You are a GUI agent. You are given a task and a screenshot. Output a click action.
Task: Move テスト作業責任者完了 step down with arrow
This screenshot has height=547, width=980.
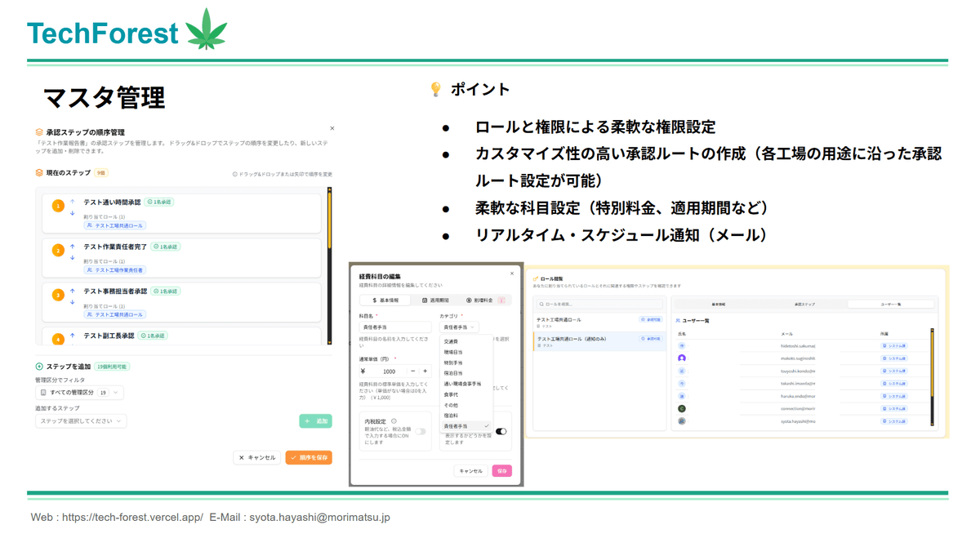click(x=73, y=256)
